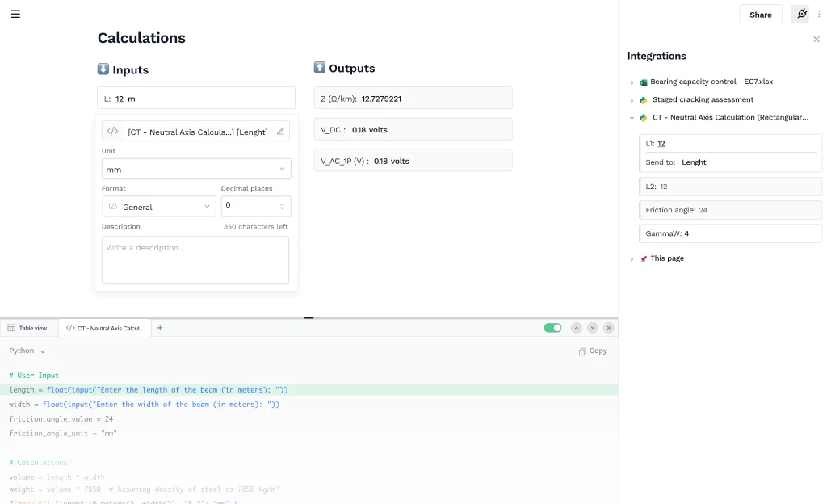
Task: Close the bottom code panel
Action: coord(609,328)
